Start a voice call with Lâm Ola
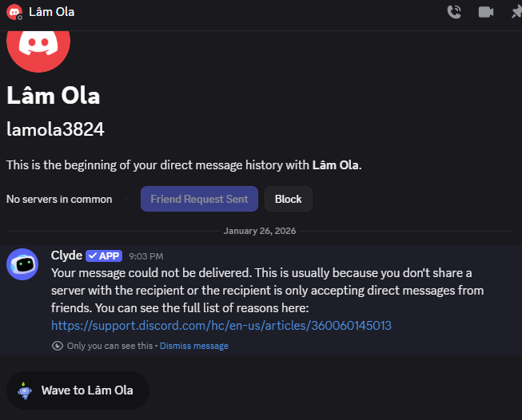The height and width of the screenshot is (420, 522). click(454, 12)
